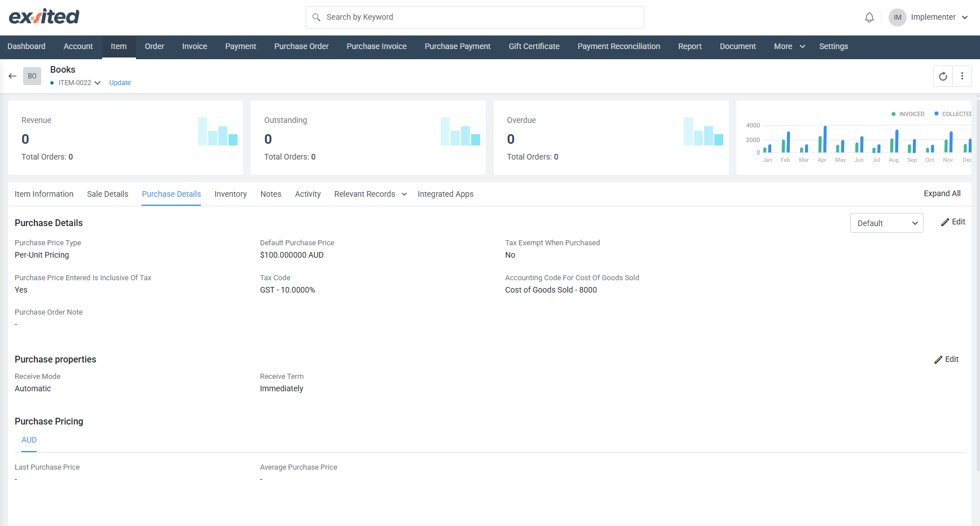Switch to the Item Information tab

click(44, 194)
